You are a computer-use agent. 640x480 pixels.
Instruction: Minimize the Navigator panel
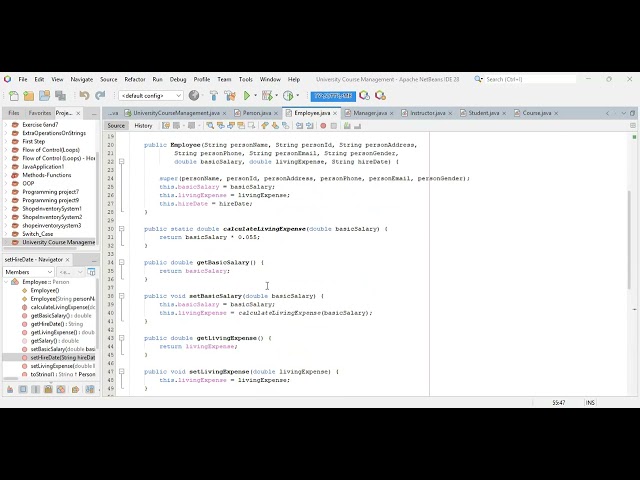[x=94, y=260]
